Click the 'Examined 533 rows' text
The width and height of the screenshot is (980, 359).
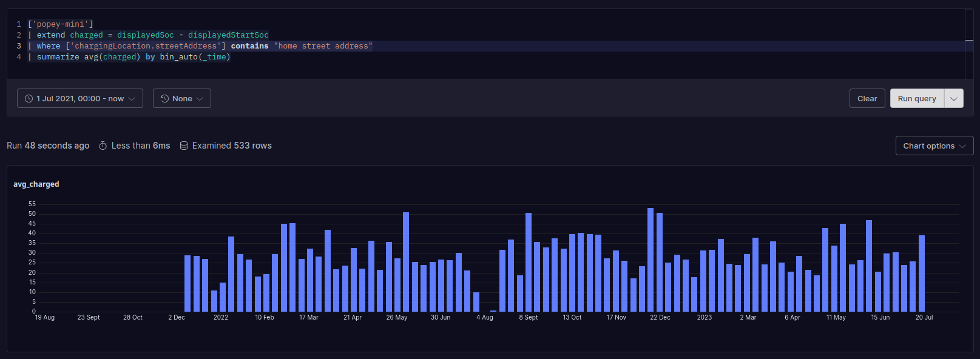coord(232,146)
